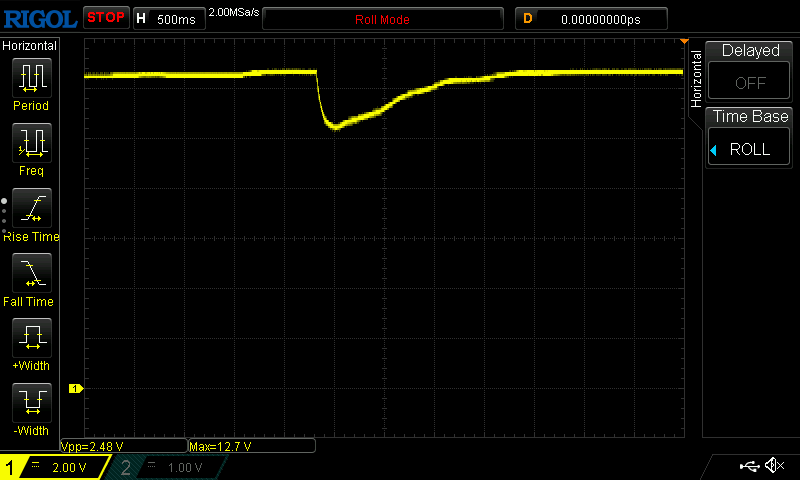Toggle the Delayed OFF setting
The height and width of the screenshot is (480, 800).
(749, 81)
